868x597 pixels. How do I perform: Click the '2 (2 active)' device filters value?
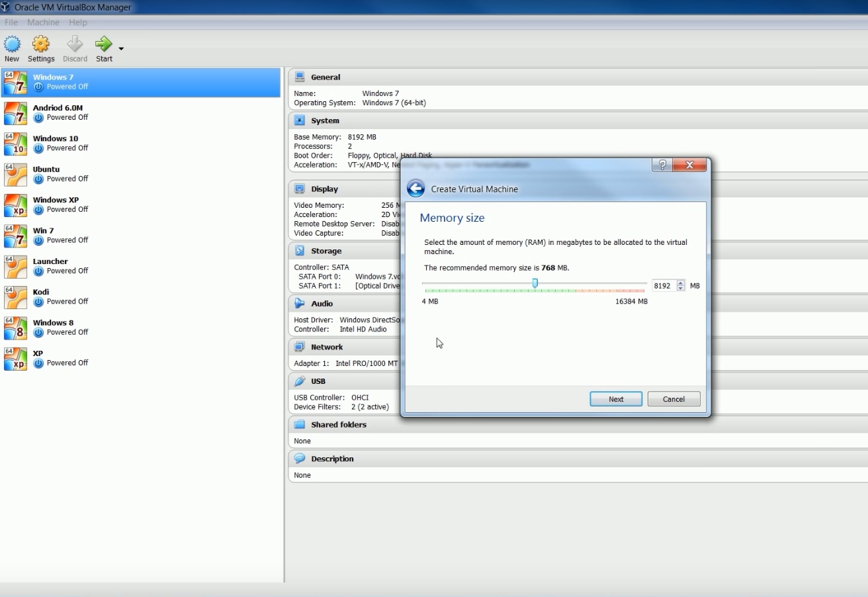click(370, 407)
